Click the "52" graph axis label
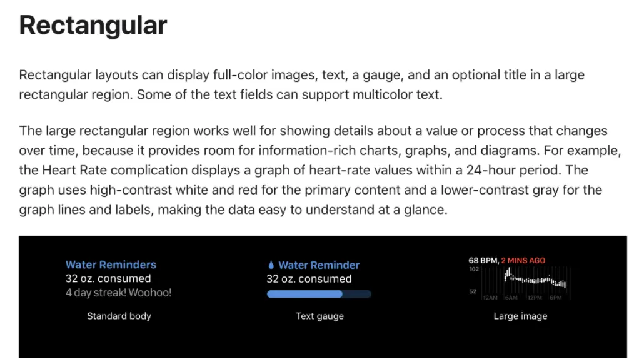 tap(473, 291)
